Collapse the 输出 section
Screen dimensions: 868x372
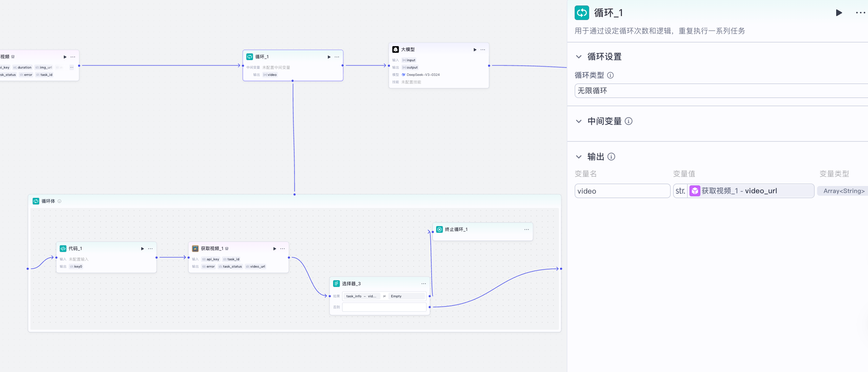[x=579, y=157]
